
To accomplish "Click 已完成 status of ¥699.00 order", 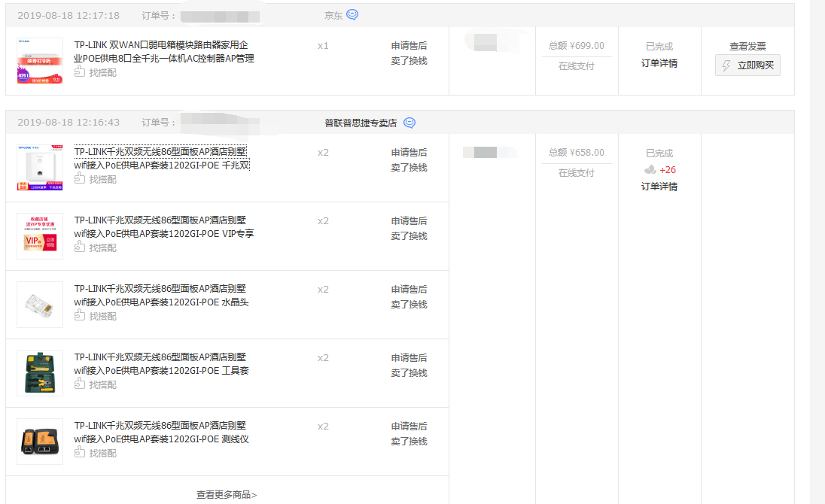I will tap(659, 46).
